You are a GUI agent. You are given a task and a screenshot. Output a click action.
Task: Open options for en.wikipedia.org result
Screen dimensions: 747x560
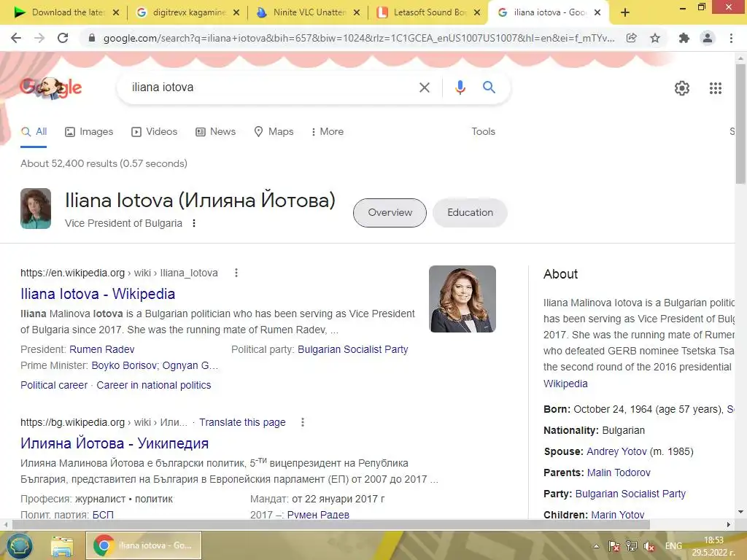point(236,273)
